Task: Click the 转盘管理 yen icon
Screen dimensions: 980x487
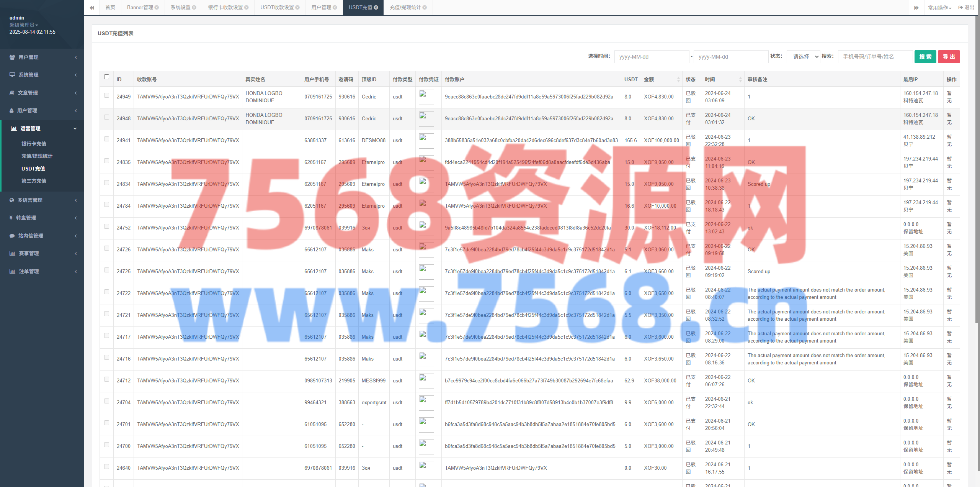Action: [x=11, y=218]
